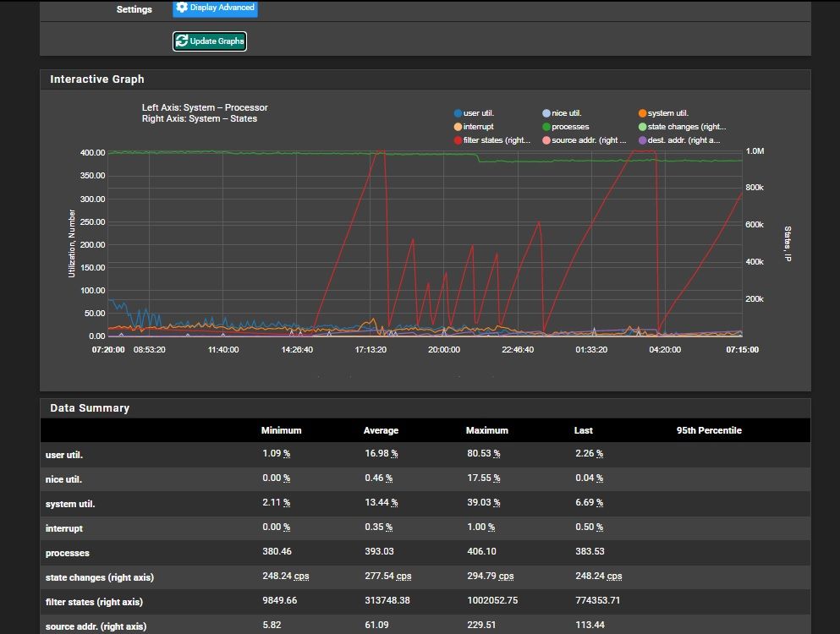Toggle the dest. addr. legend series

(x=679, y=139)
